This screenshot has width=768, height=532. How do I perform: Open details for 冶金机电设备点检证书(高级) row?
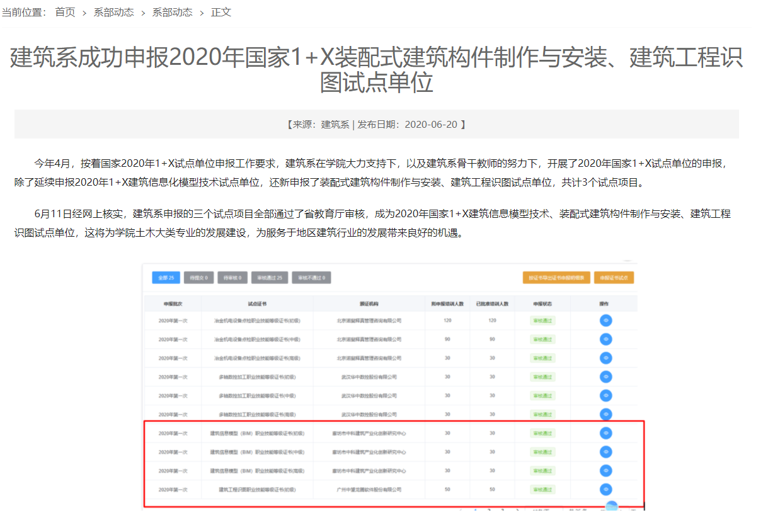click(x=606, y=358)
